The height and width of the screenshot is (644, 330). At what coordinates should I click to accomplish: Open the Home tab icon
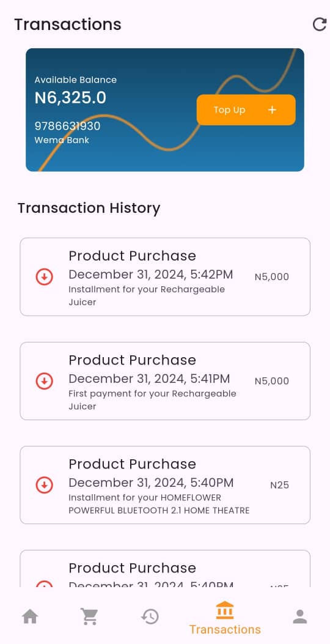[x=30, y=616]
